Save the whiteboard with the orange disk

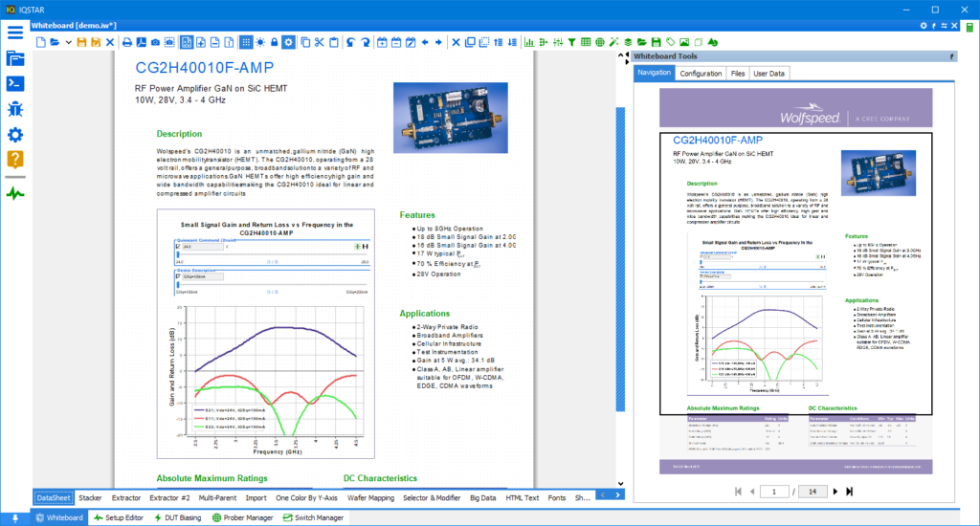point(82,42)
